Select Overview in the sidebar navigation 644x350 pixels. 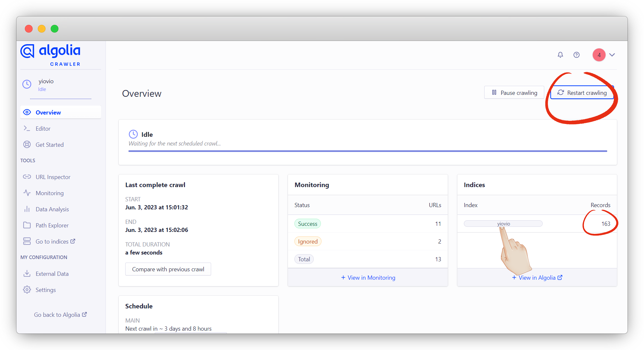[48, 112]
